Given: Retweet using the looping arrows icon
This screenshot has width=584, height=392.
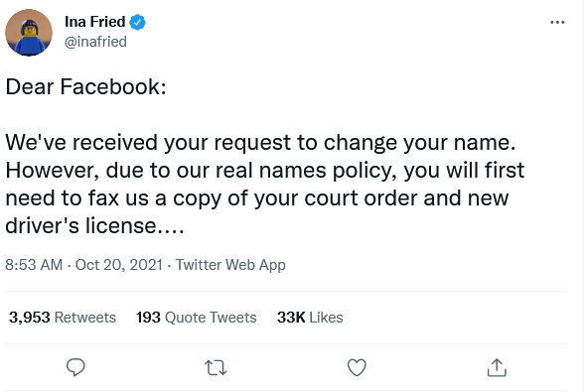Looking at the screenshot, I should point(216,368).
